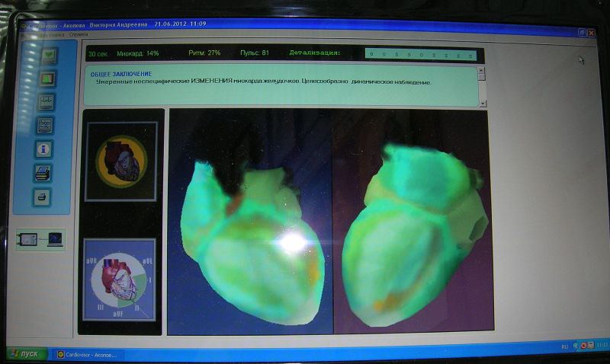This screenshot has height=364, width=610.
Task: Open the heart portrait view sidebar icon
Action: pyautogui.click(x=47, y=78)
